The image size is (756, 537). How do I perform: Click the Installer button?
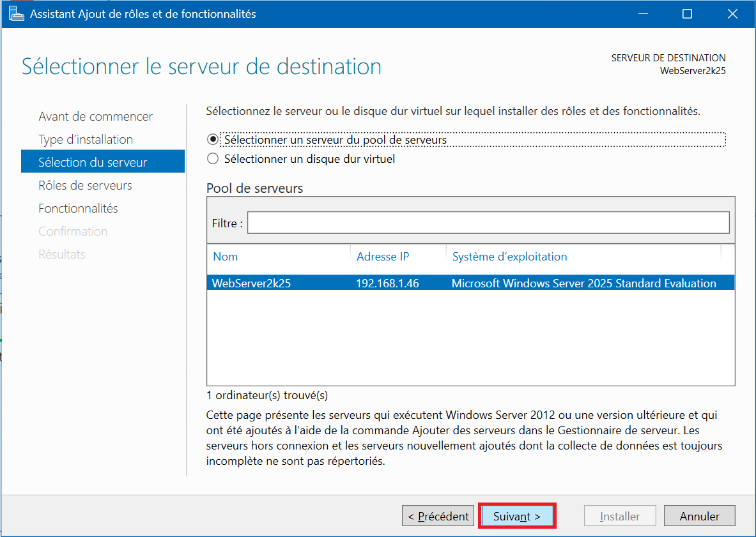click(620, 516)
